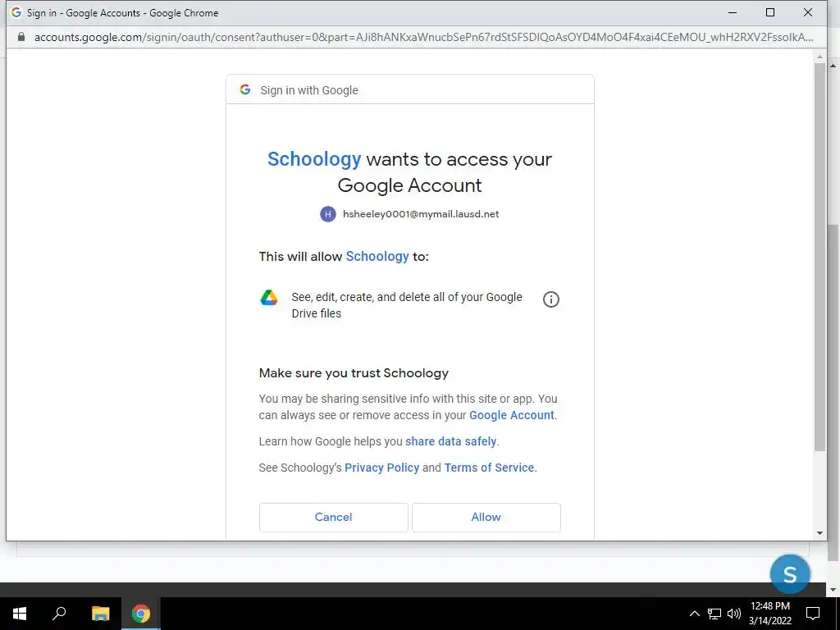Maximize the Sign in popup window
Screen dimensions: 840x630
(x=769, y=12)
